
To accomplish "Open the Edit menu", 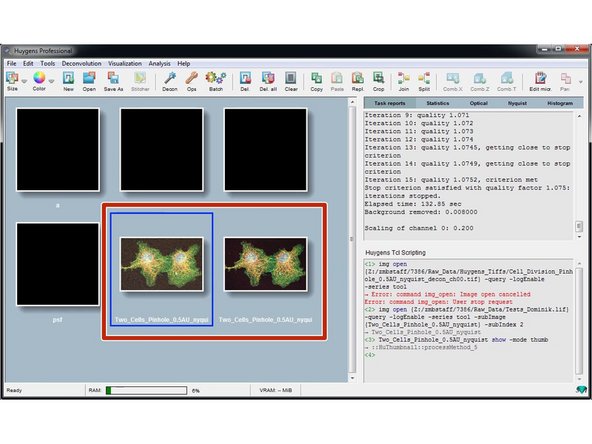I will (x=28, y=63).
